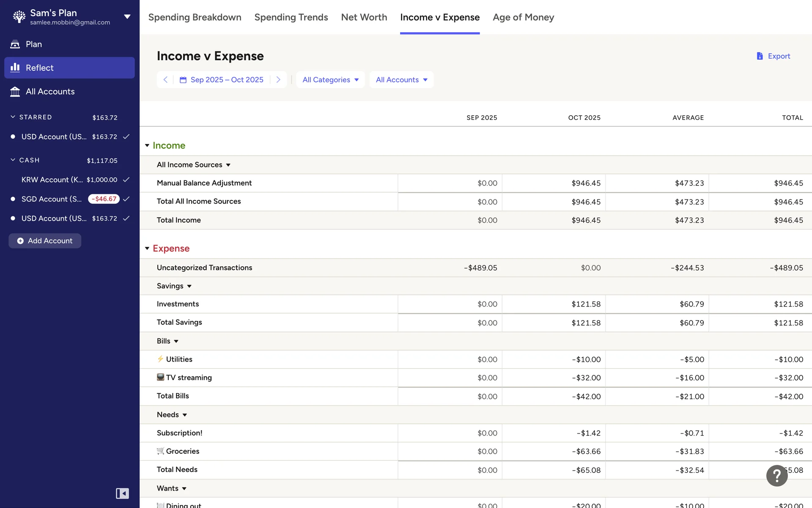Open the All Categories dropdown

330,80
